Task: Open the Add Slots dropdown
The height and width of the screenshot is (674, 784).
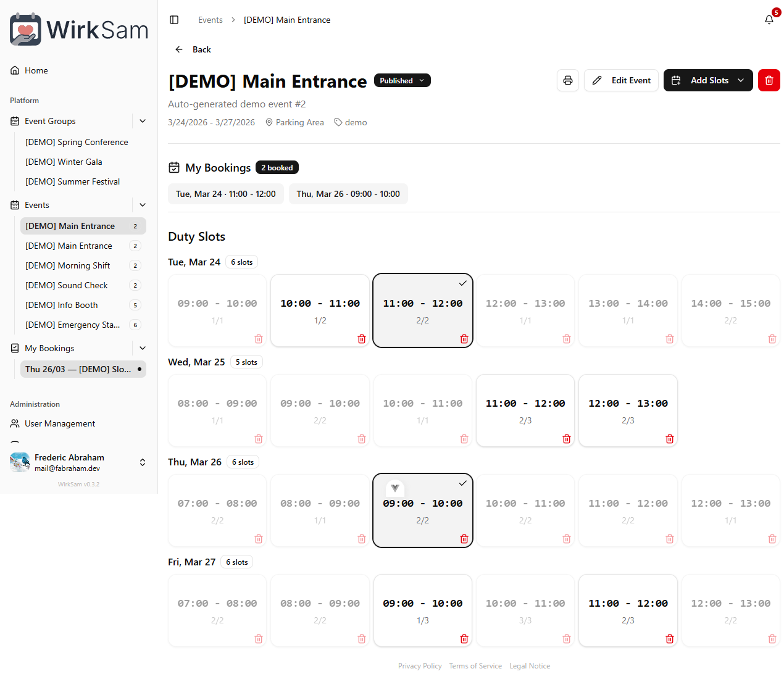Action: coord(708,80)
